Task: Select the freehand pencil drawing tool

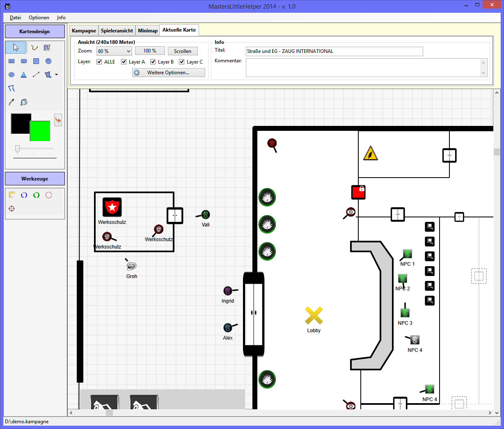Action: tap(34, 48)
